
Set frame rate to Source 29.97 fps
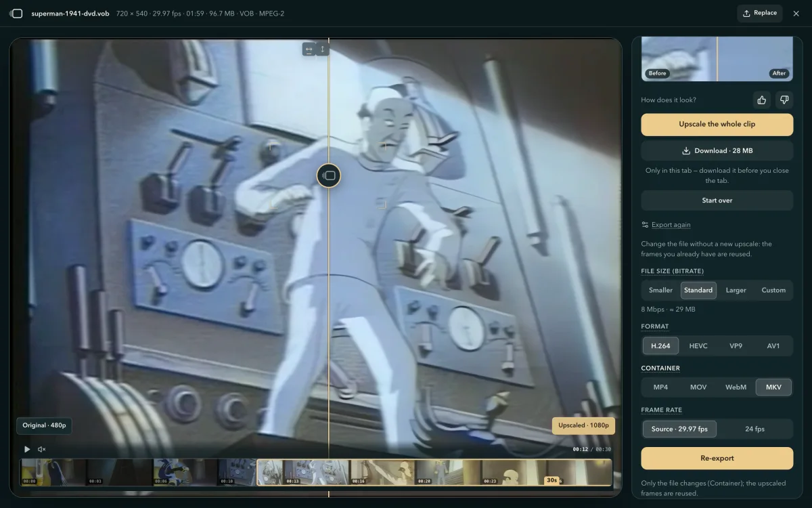(679, 429)
